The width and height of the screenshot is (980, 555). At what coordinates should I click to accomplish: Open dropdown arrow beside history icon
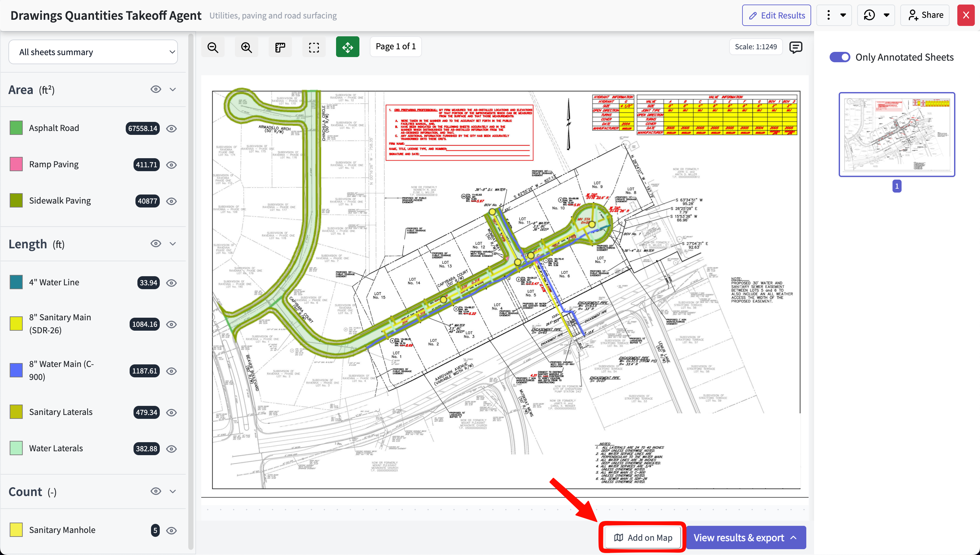click(x=887, y=15)
